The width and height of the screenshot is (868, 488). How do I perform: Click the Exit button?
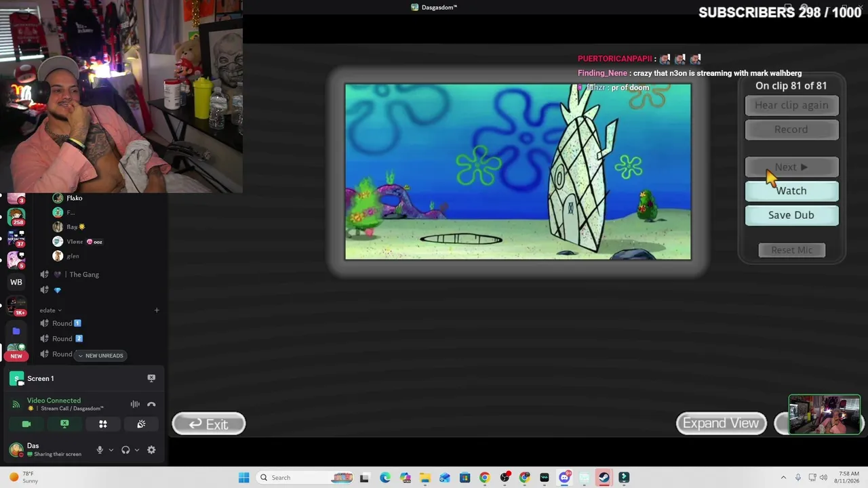coord(209,424)
